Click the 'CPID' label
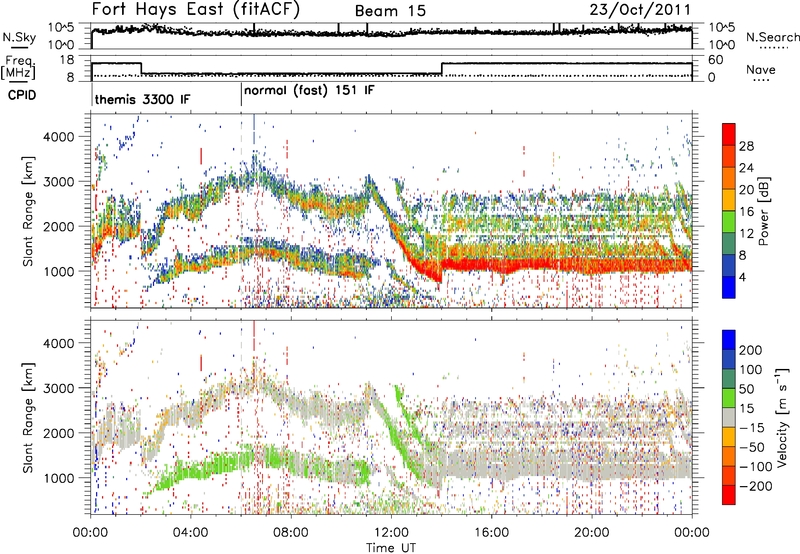800x554 pixels. (22, 95)
